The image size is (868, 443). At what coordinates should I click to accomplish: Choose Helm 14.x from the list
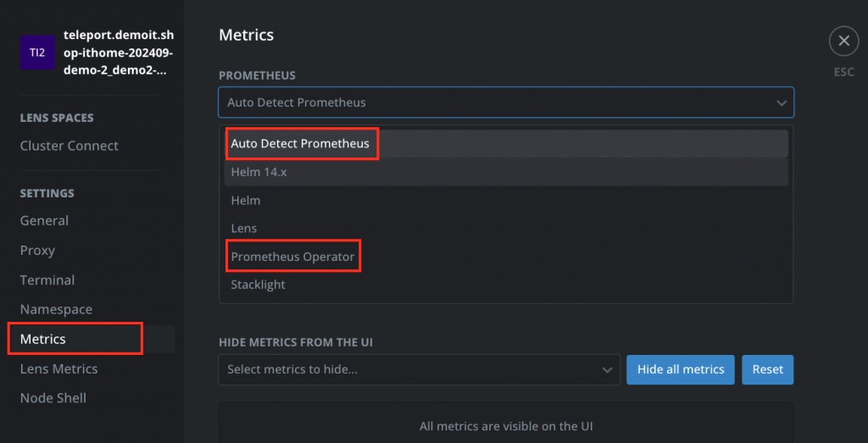[259, 173]
